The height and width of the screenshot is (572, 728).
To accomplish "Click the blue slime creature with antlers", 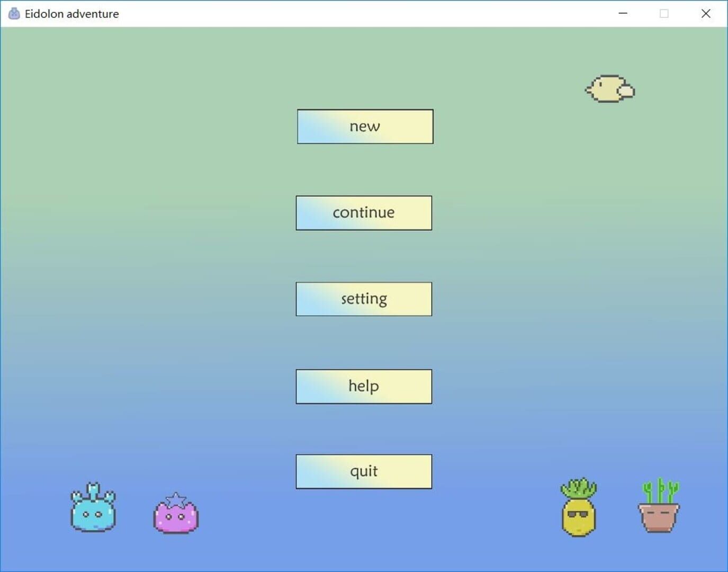I will pos(93,507).
